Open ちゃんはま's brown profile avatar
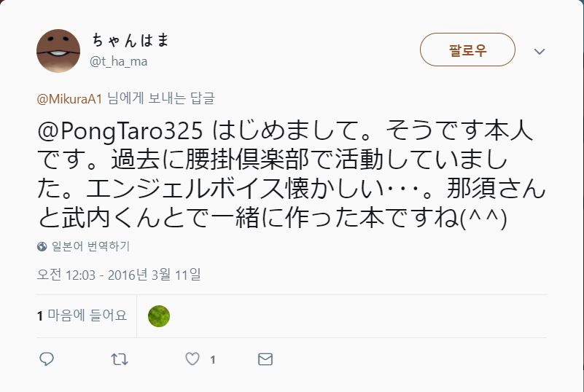Screen dimensions: 584x392 click(x=58, y=50)
